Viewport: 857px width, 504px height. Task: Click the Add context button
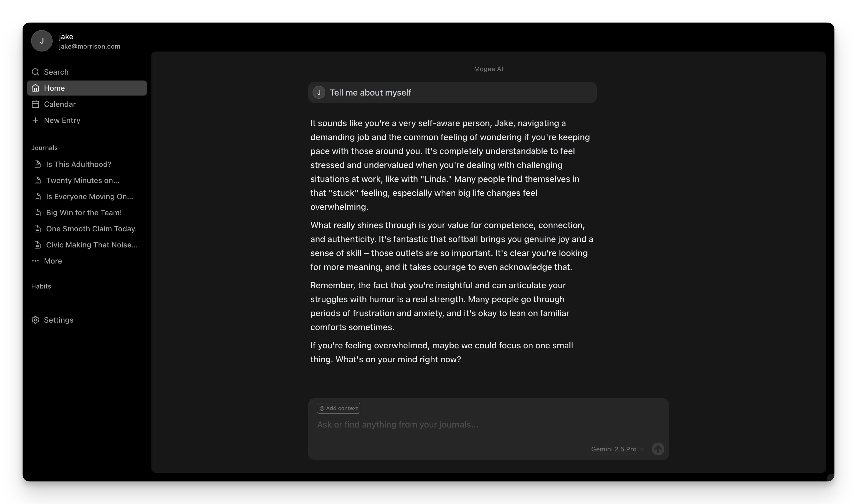[x=338, y=408]
